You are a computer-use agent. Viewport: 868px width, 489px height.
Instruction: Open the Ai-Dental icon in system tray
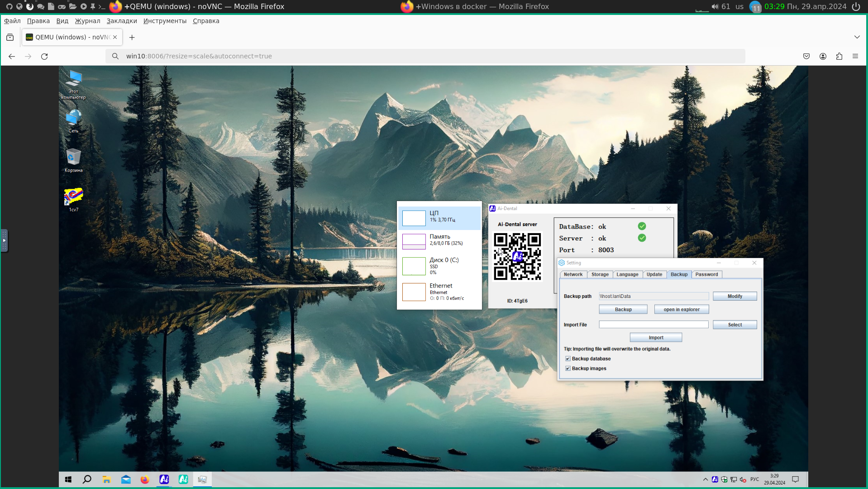tap(715, 479)
